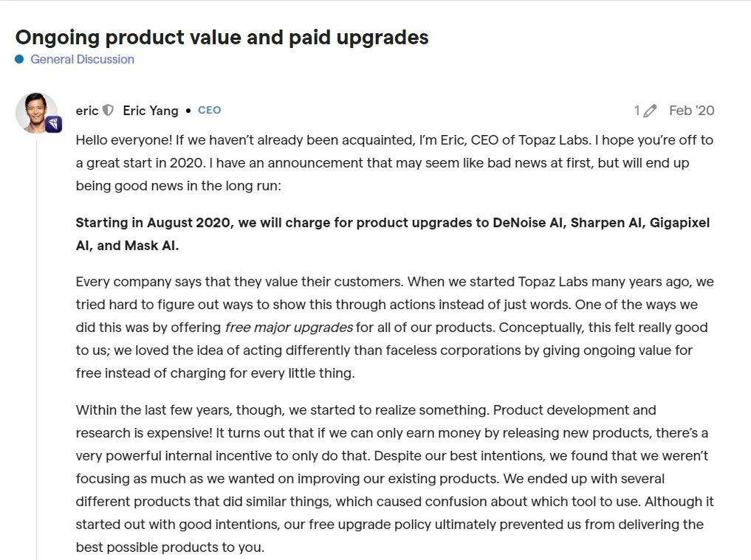The height and width of the screenshot is (560, 751).
Task: Open the Feb '20 post date link
Action: [x=691, y=111]
